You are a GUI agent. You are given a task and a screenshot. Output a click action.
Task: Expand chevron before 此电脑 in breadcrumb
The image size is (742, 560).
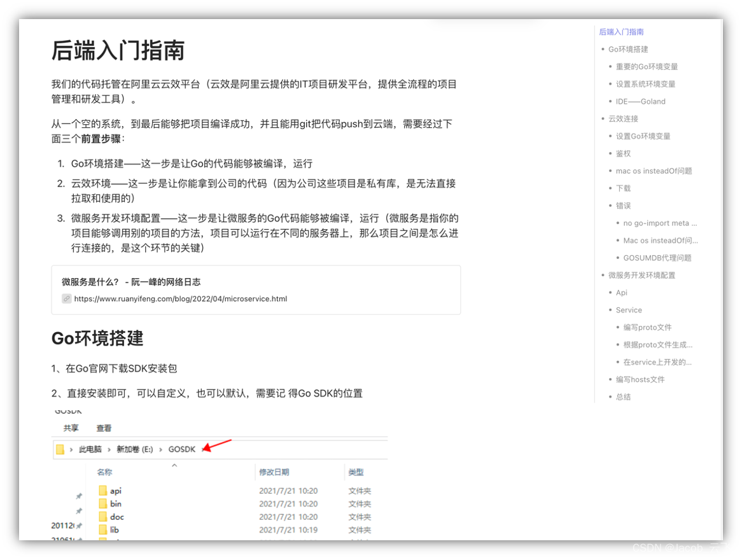click(x=71, y=449)
